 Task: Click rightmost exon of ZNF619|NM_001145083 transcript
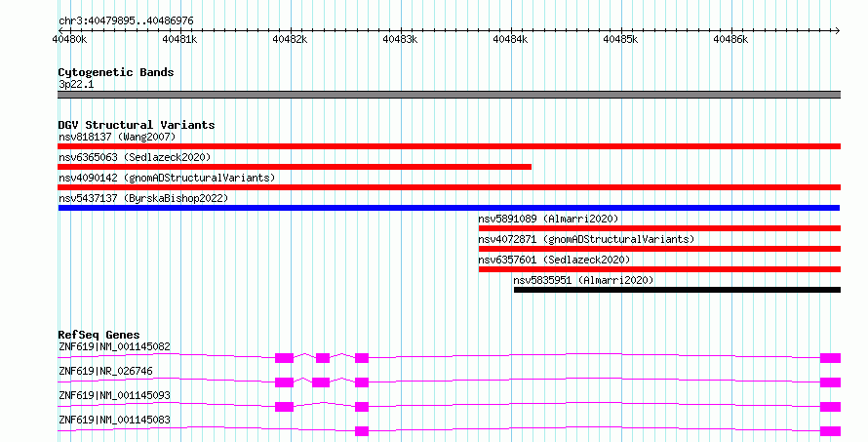coord(830,431)
